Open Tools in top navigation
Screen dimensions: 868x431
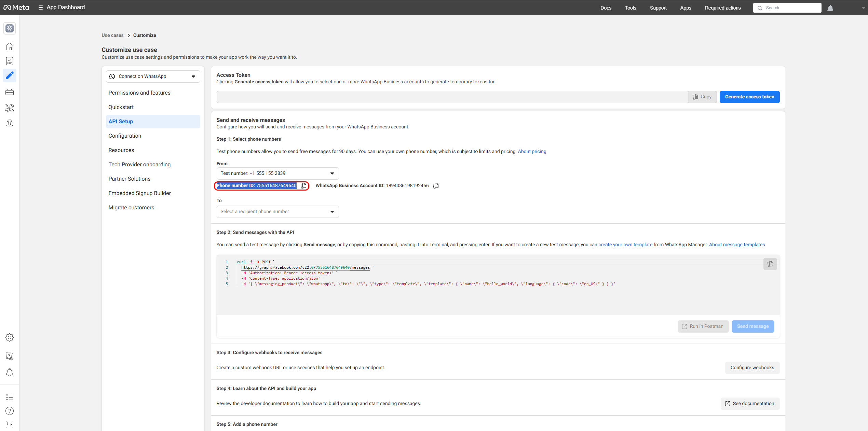coord(630,8)
